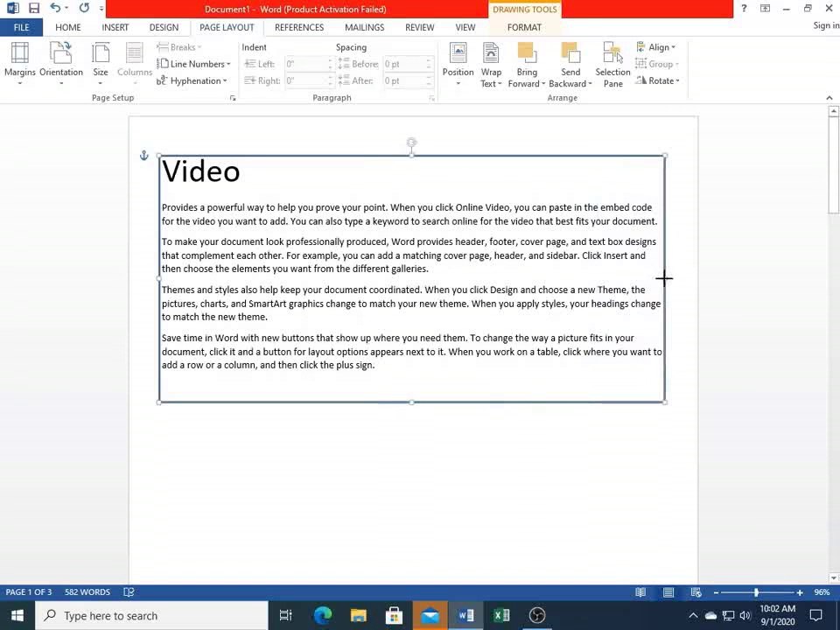Click the vertical scrollbar up arrow
The height and width of the screenshot is (630, 840).
coord(833,111)
